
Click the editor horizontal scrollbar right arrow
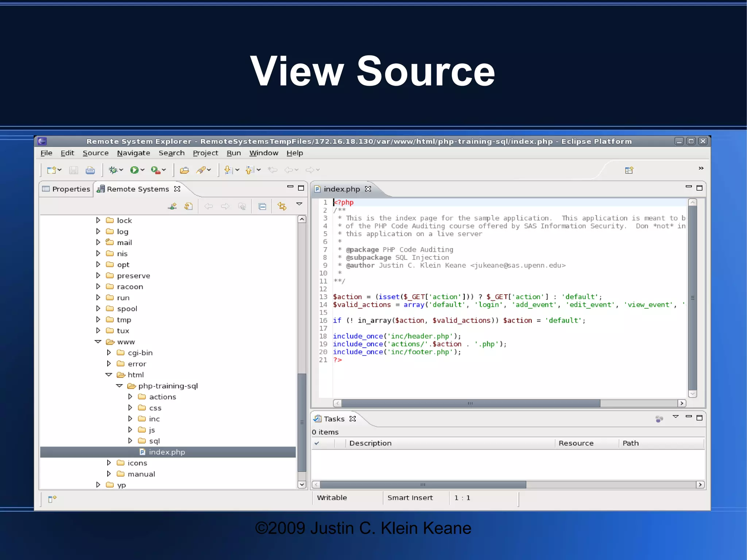point(682,403)
